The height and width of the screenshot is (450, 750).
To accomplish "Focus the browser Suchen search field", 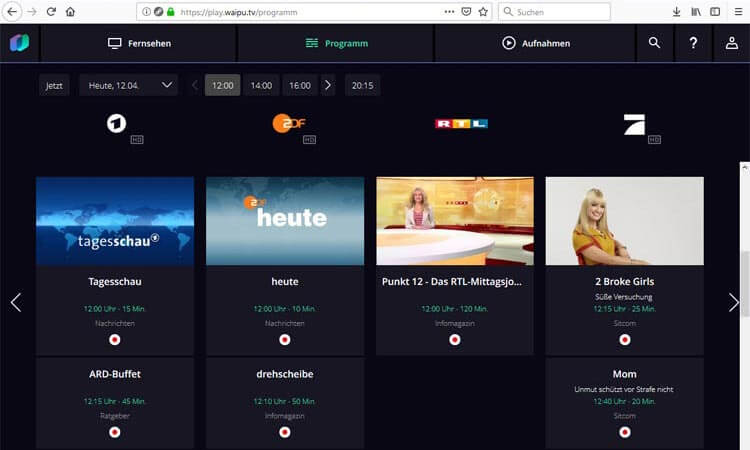I will tap(554, 12).
